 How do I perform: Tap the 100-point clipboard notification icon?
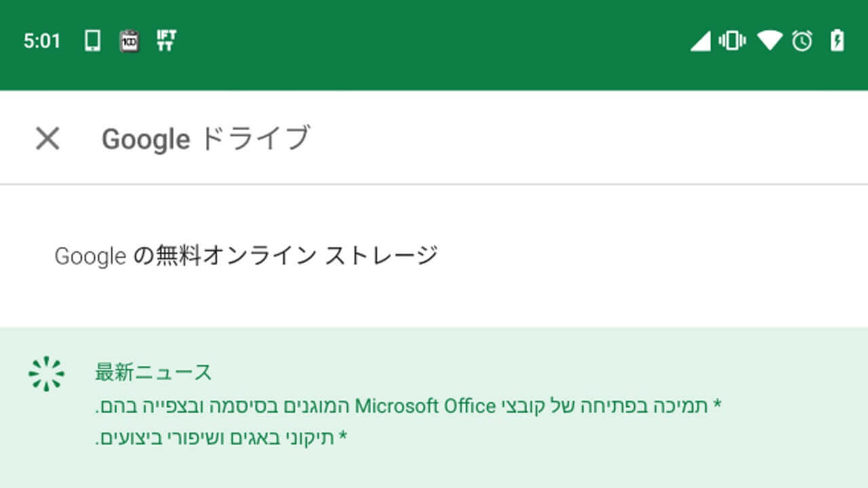click(x=128, y=41)
